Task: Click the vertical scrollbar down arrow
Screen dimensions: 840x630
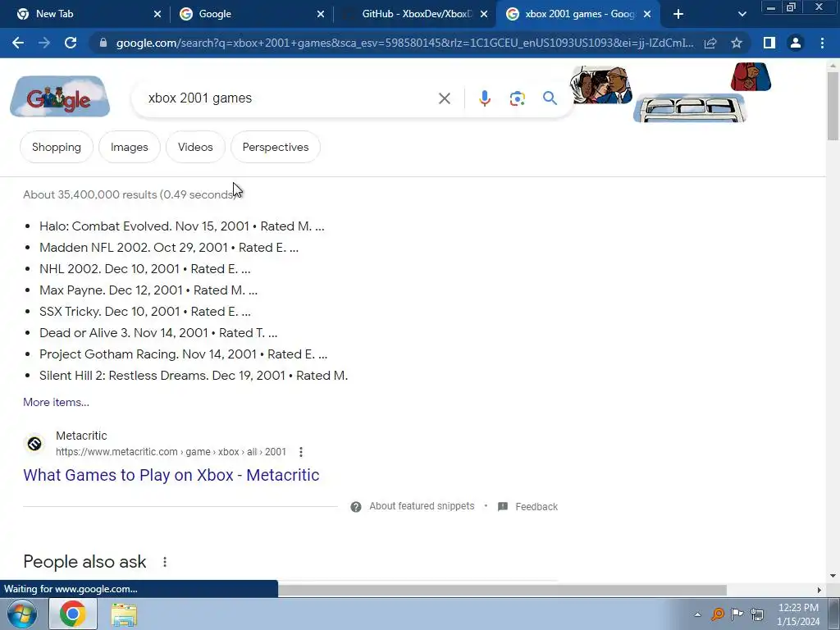Action: pos(833,576)
